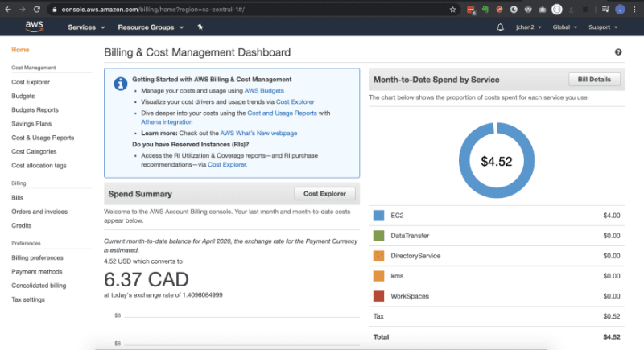The width and height of the screenshot is (644, 350).
Task: Open AWS What's New webpage link
Action: tap(258, 134)
